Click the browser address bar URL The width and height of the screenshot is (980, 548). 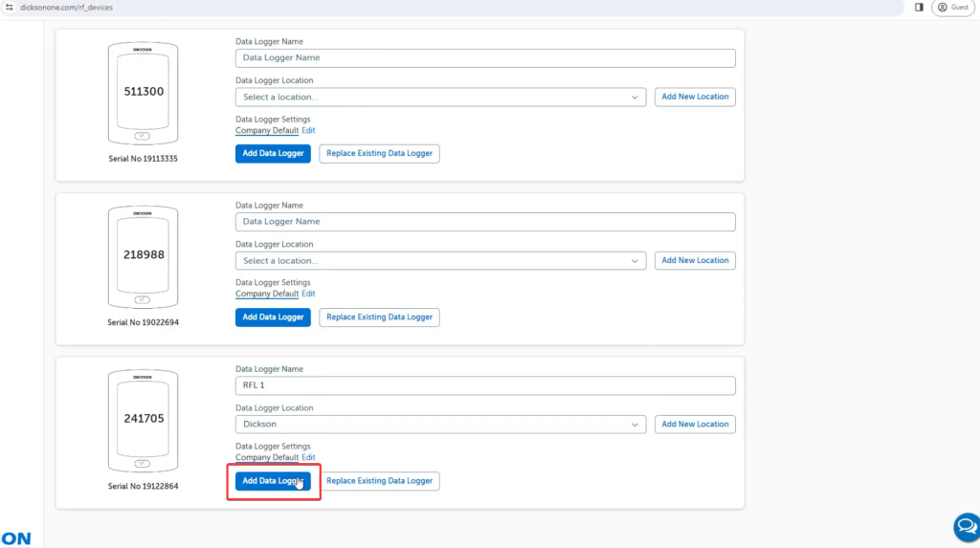pos(67,7)
